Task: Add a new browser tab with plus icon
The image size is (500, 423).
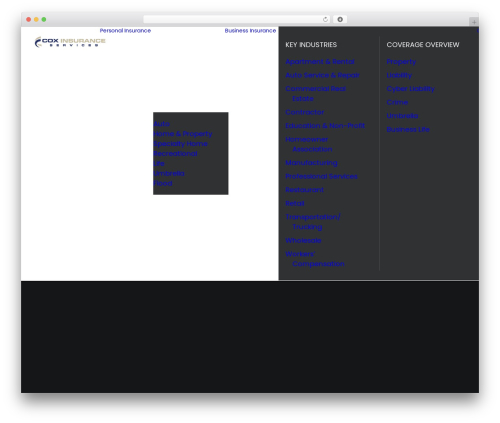Action: pos(474,22)
